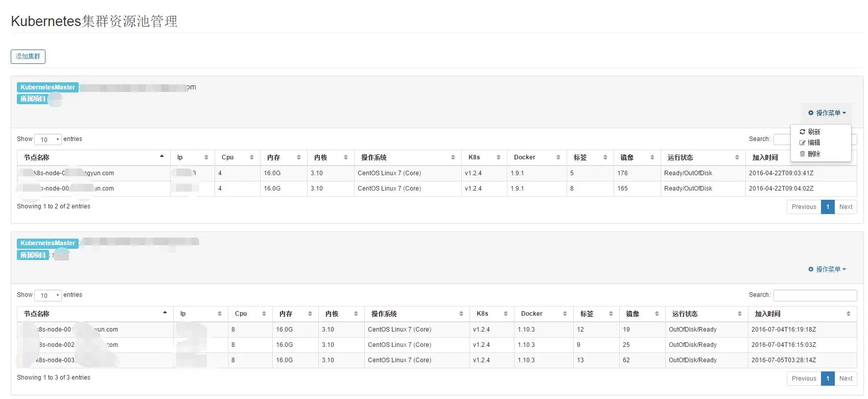Sort second table by 镜像 column

pos(642,314)
